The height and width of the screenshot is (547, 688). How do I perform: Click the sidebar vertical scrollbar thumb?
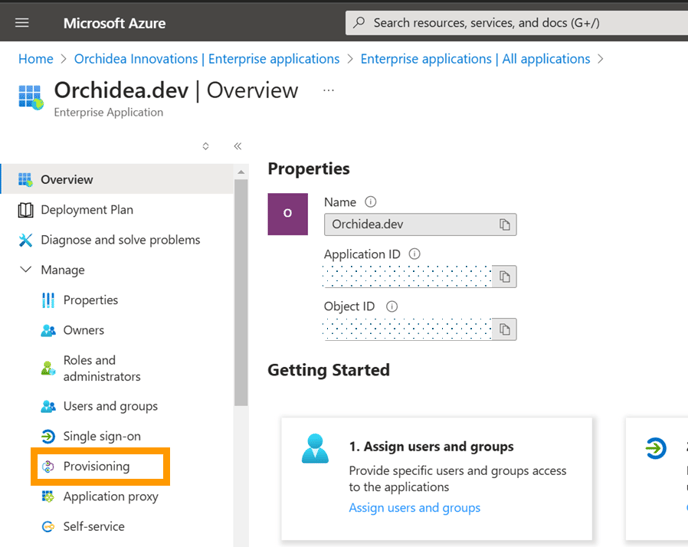[x=241, y=293]
